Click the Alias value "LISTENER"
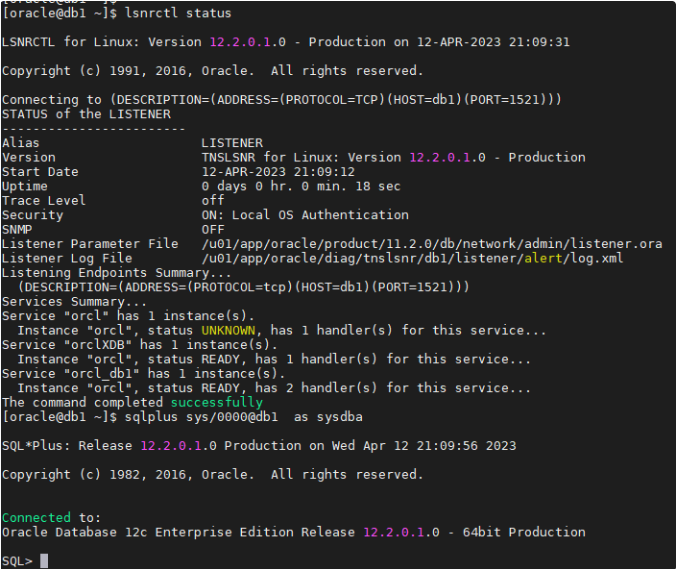The width and height of the screenshot is (677, 569). coord(232,143)
